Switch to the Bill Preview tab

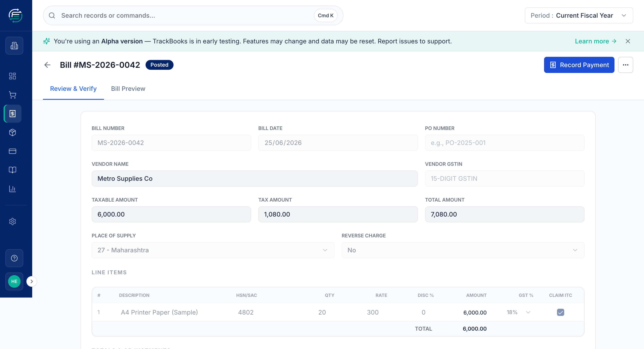[128, 89]
